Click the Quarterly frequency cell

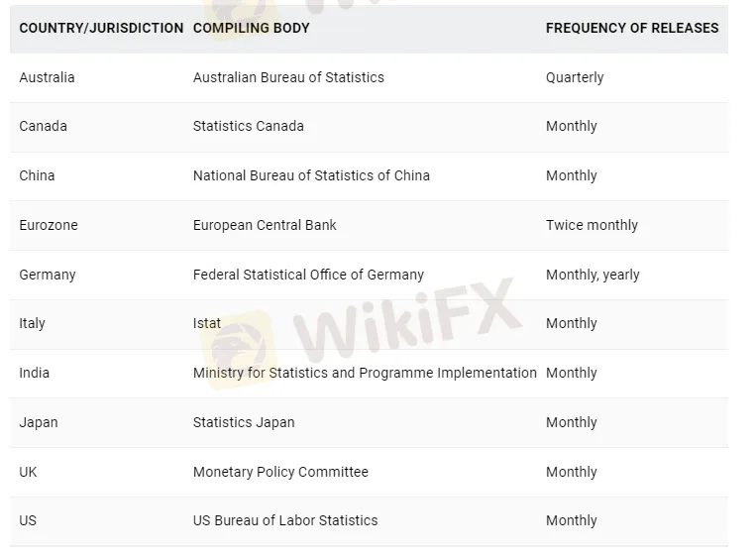click(x=574, y=77)
